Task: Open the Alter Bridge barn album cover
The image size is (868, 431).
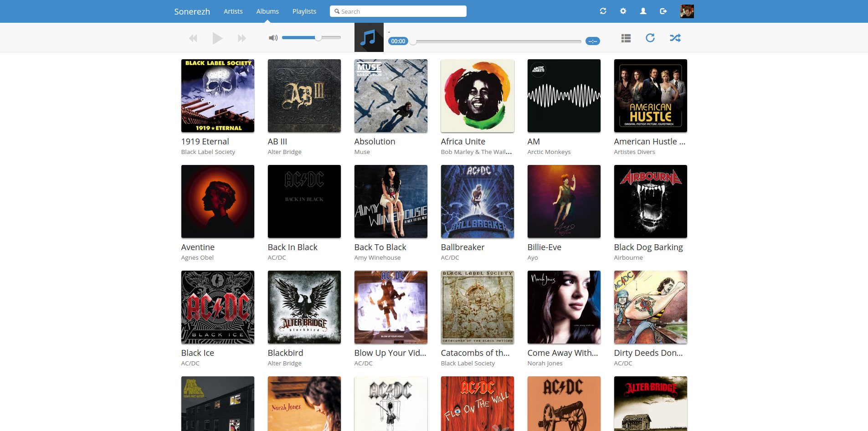Action: click(651, 404)
